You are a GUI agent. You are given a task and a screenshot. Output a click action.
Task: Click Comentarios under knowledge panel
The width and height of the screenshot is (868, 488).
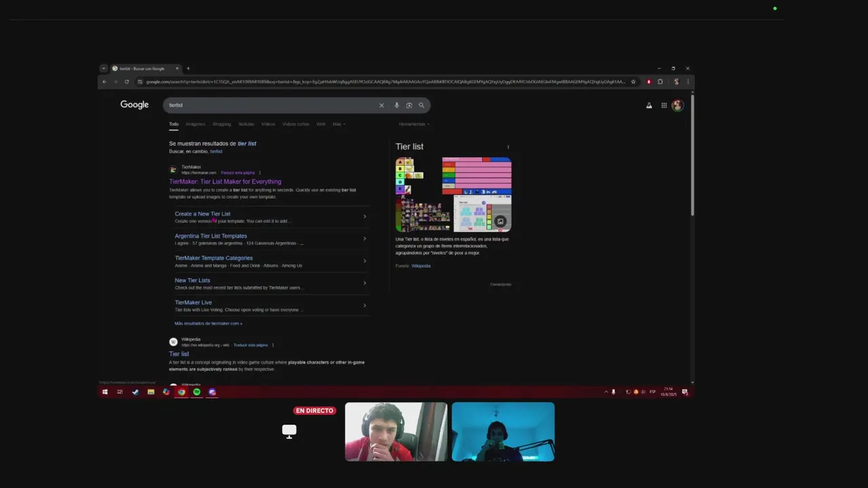pyautogui.click(x=500, y=284)
